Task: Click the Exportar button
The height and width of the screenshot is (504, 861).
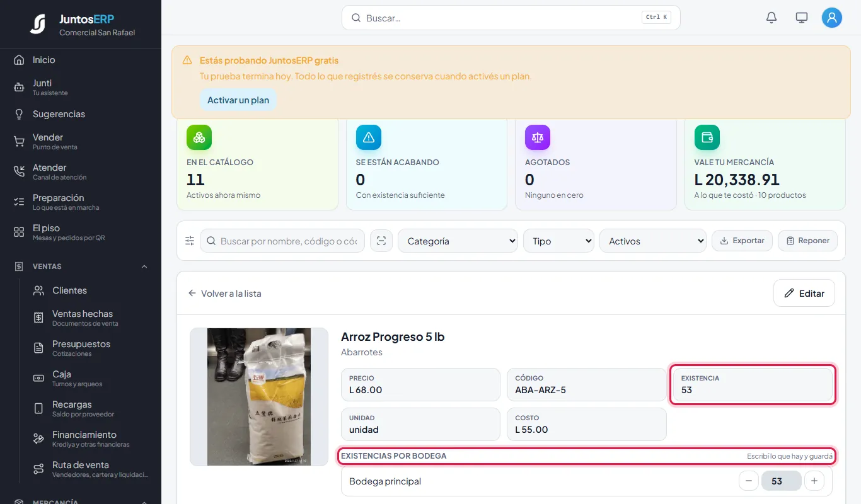Action: pyautogui.click(x=742, y=241)
